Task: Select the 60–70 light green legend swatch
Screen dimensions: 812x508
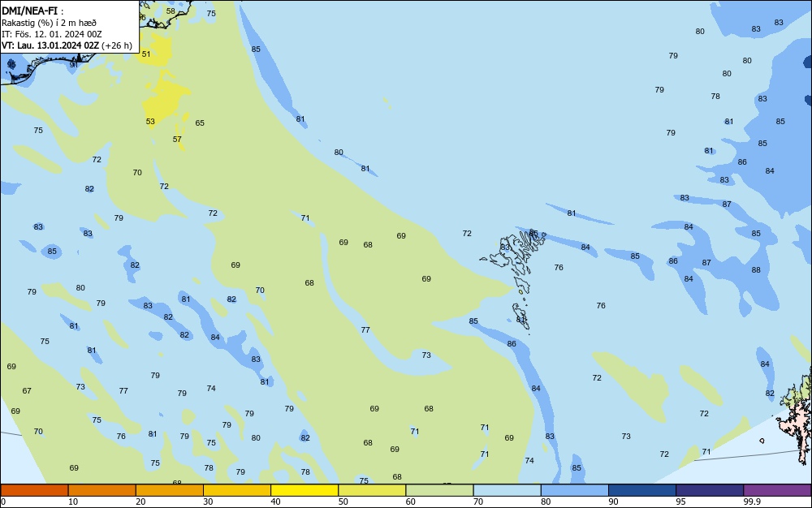Action: (x=439, y=490)
